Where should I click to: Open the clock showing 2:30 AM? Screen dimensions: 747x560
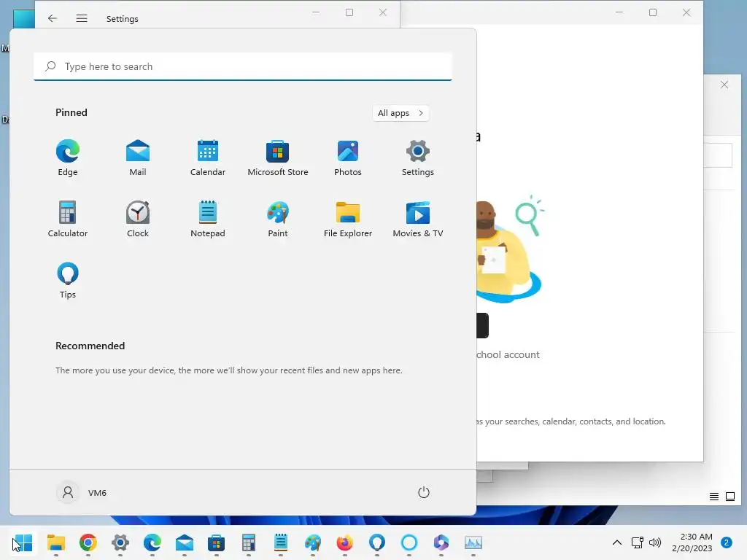(692, 542)
